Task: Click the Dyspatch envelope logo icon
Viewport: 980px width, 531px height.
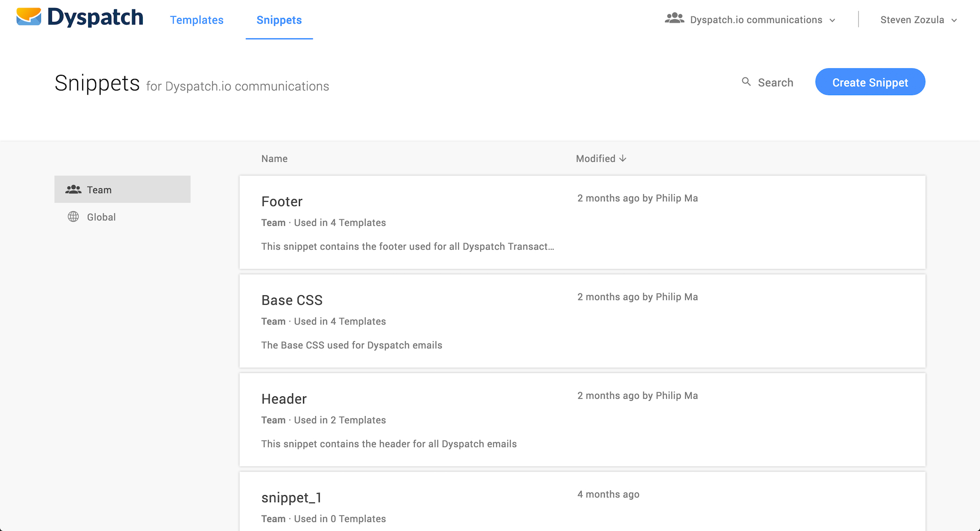Action: 29,17
